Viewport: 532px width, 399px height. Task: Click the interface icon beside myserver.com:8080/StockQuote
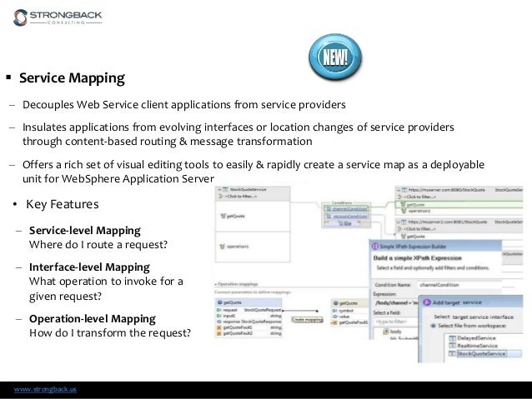point(404,190)
